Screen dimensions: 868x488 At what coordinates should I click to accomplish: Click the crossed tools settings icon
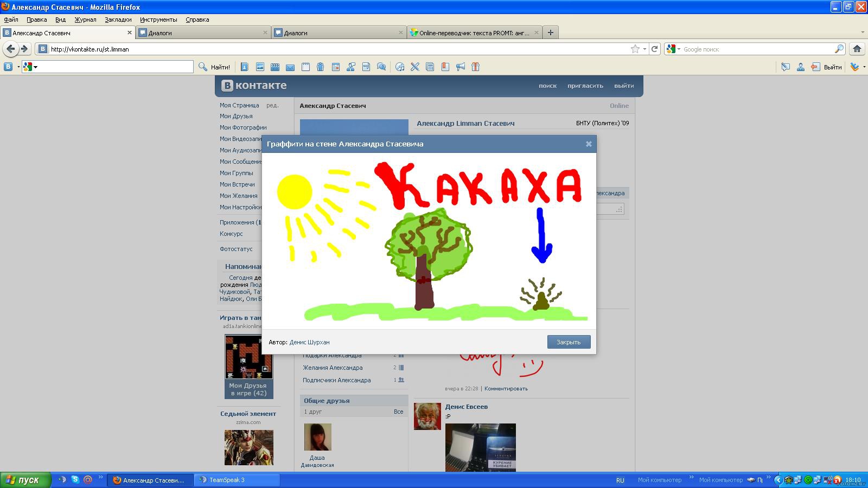coord(415,67)
